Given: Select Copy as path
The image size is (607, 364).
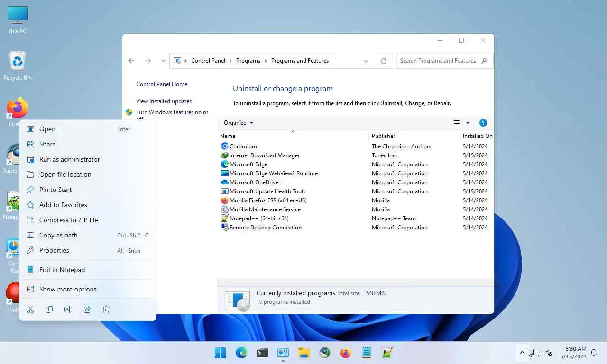Looking at the screenshot, I should 88,235.
